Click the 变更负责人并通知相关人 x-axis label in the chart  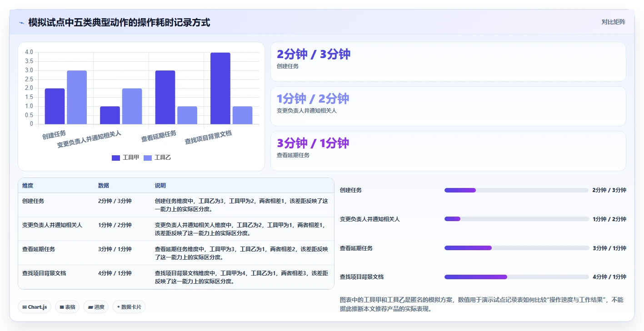click(x=89, y=139)
